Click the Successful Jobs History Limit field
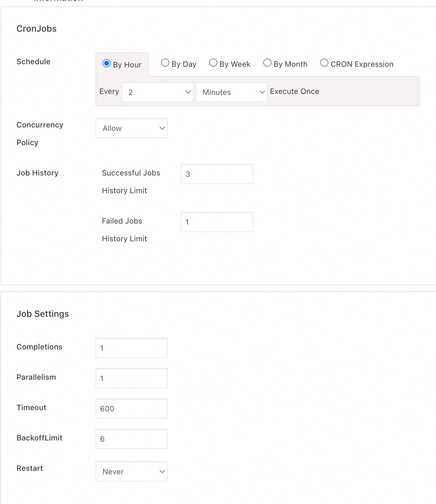The image size is (436, 504). point(217,174)
